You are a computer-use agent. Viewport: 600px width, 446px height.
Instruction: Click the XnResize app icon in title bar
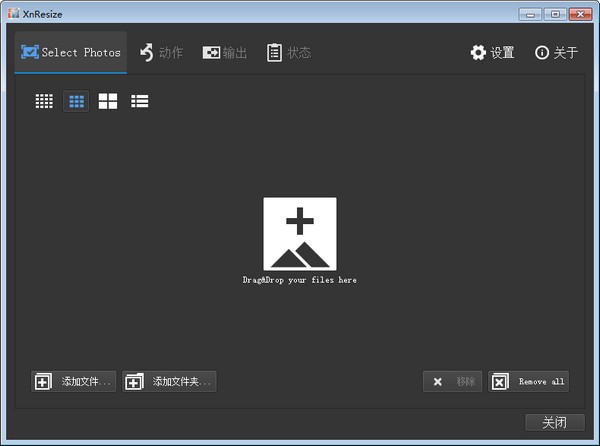pos(12,14)
